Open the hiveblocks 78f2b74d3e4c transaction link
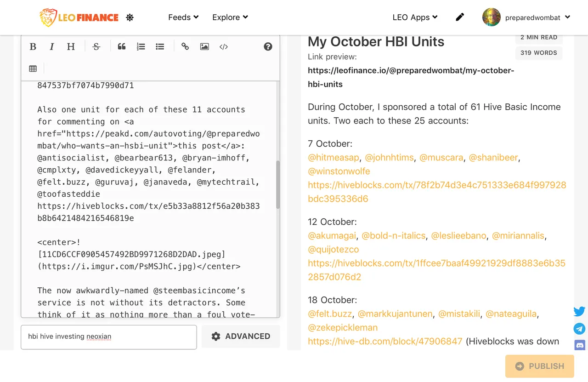 pos(437,192)
